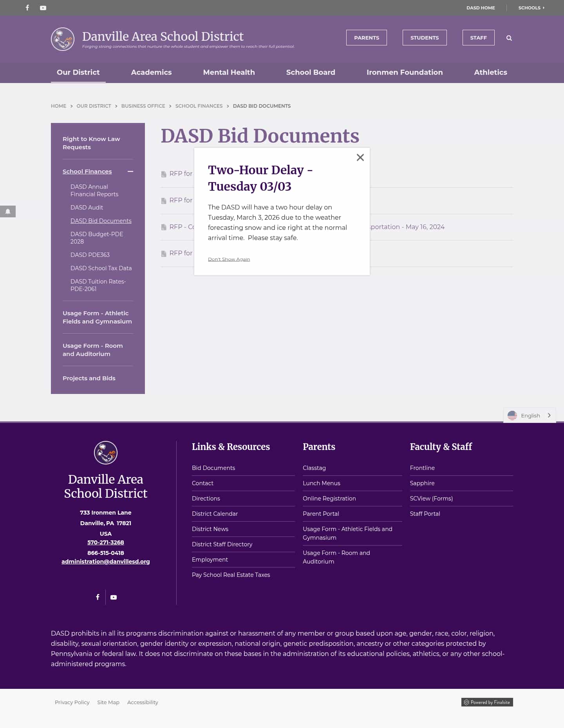Screen dimensions: 564x728
Task: Open Business Office breadcrumb
Action: pyautogui.click(x=143, y=106)
